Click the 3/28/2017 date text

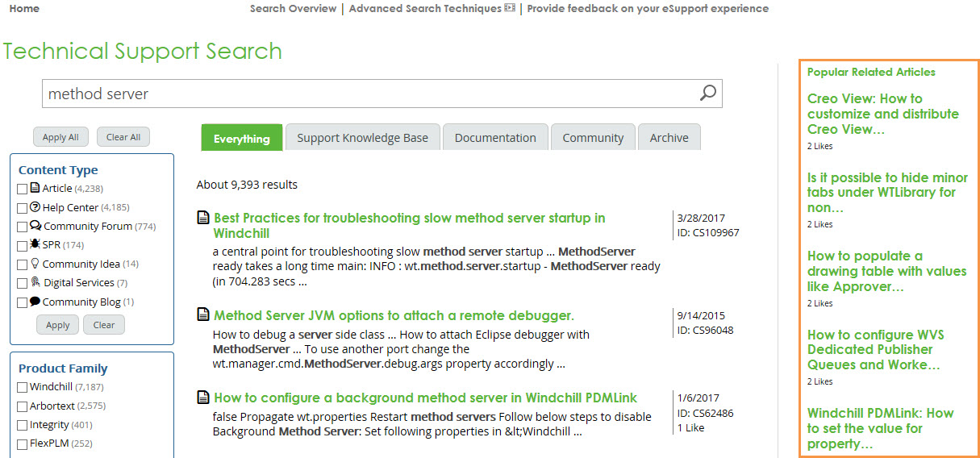click(701, 218)
